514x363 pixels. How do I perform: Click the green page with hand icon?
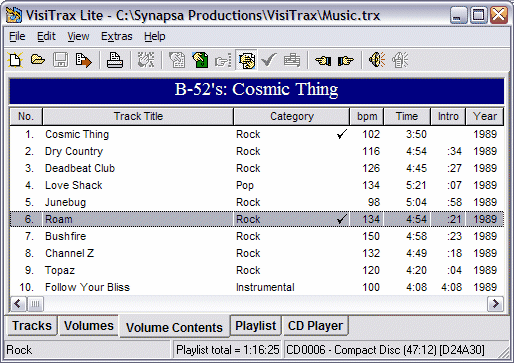(x=200, y=60)
